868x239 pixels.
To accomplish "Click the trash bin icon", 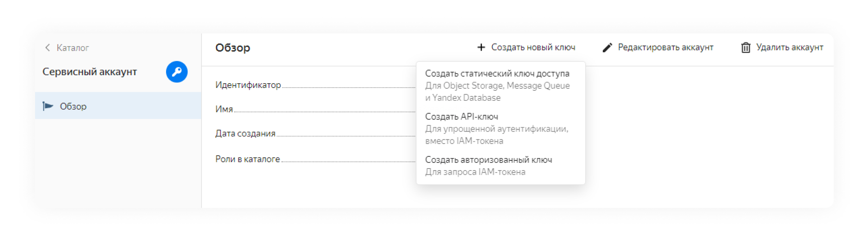I will (746, 47).
